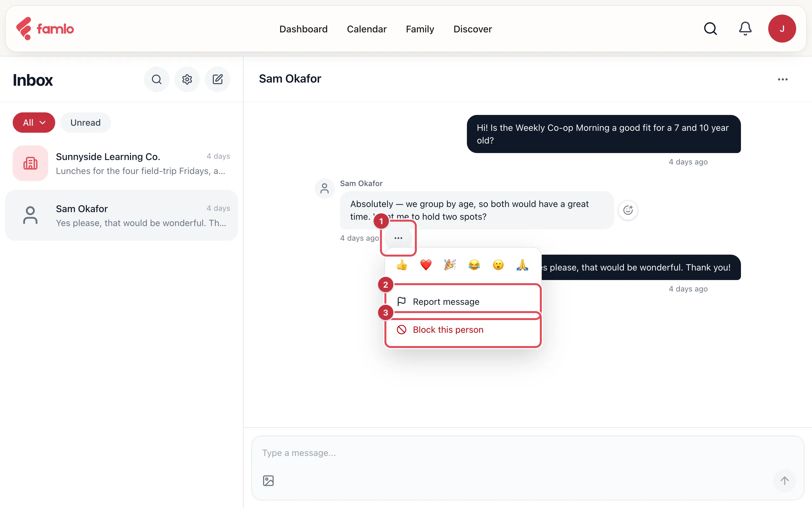Click the send arrow button
This screenshot has height=508, width=812.
click(x=784, y=481)
